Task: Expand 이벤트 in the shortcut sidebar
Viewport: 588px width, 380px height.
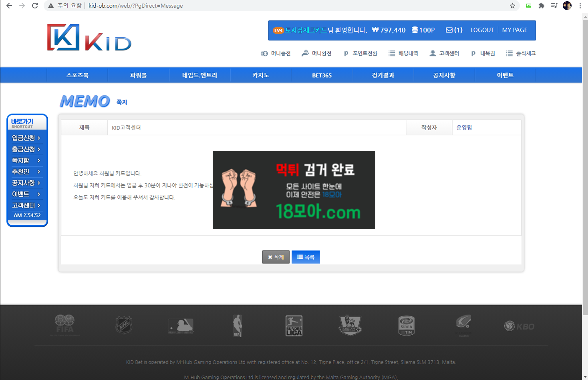Action: coord(26,194)
